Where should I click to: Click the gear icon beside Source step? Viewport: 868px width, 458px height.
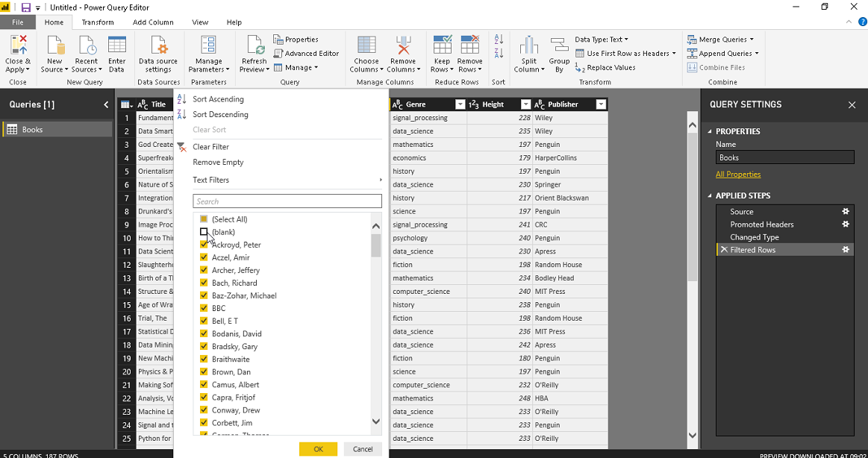[846, 212]
